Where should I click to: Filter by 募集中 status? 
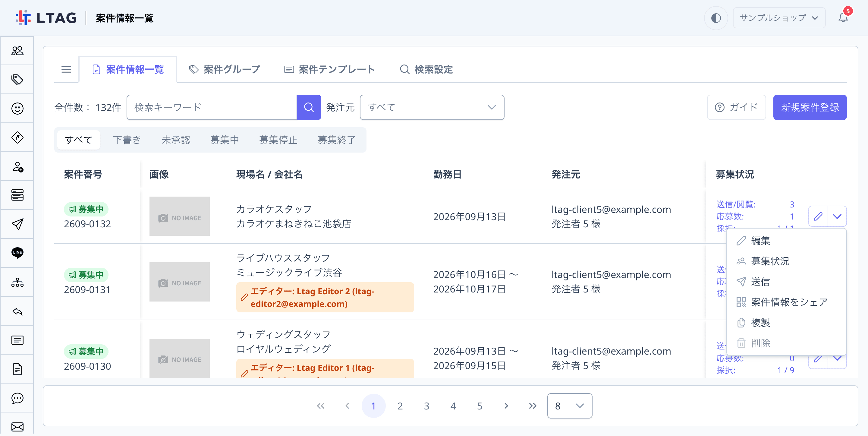point(225,140)
